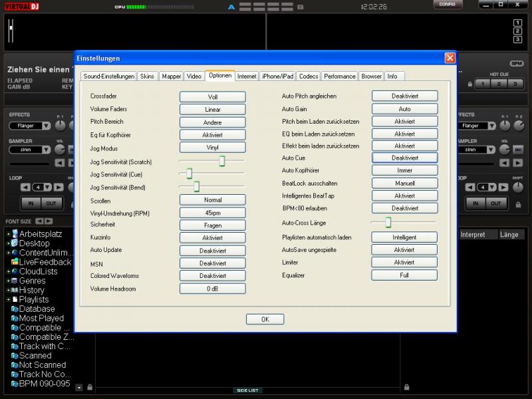Switch to the Sound-Einstellungen tab
The image size is (532, 399).
point(109,76)
